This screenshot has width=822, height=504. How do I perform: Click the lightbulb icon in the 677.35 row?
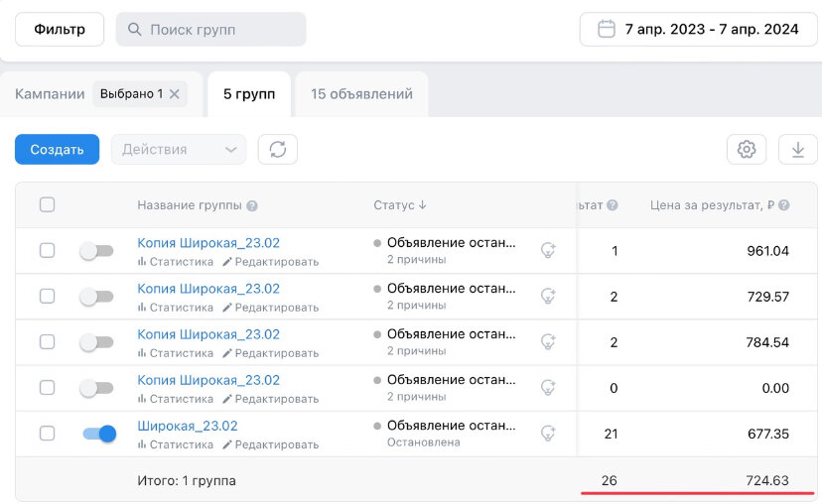(548, 434)
